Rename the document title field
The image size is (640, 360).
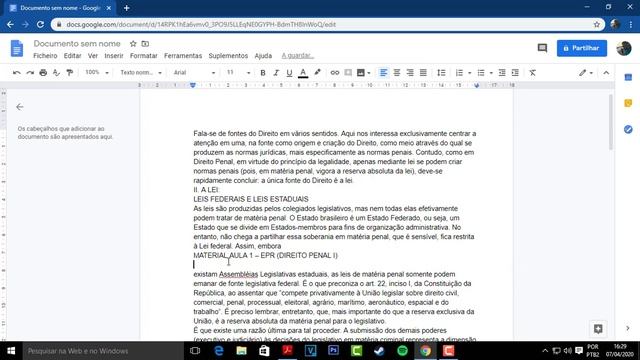pyautogui.click(x=77, y=44)
